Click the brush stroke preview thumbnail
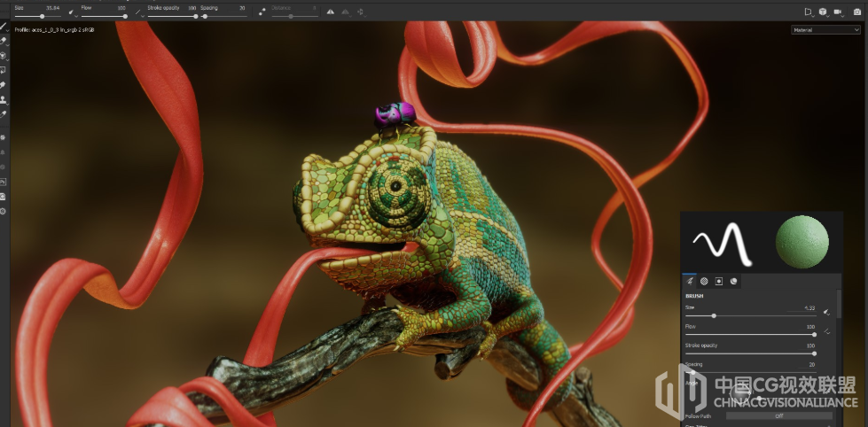Viewport: 868px width, 427px height. (x=722, y=243)
